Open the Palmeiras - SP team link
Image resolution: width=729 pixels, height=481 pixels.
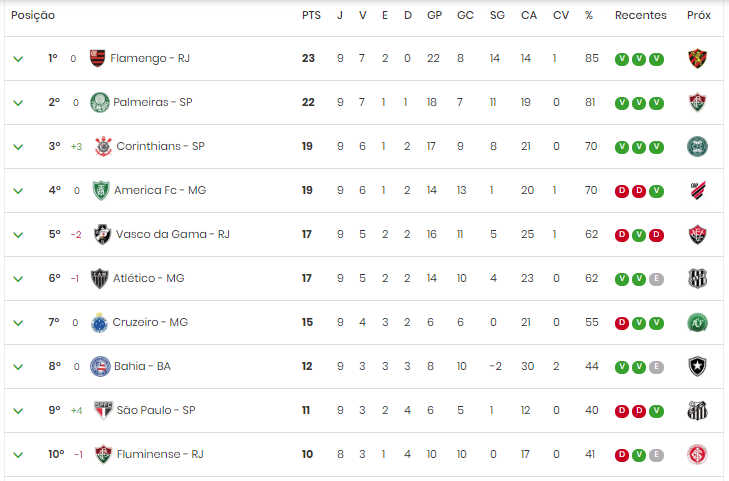pos(152,102)
